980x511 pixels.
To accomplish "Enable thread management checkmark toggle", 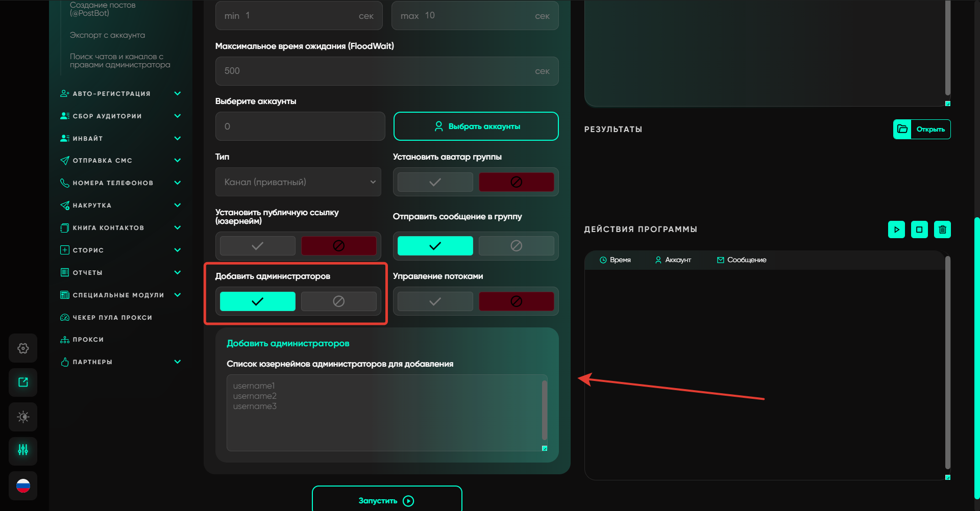I will coord(435,301).
